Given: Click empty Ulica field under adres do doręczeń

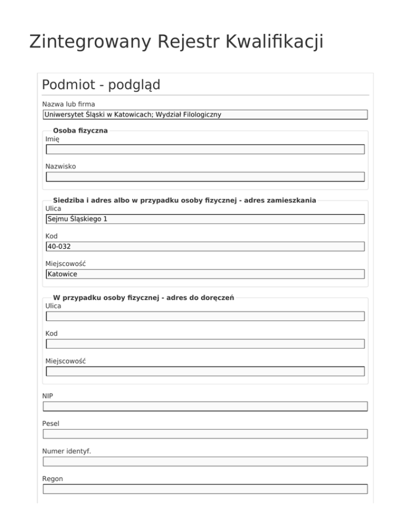Looking at the screenshot, I should [x=205, y=316].
